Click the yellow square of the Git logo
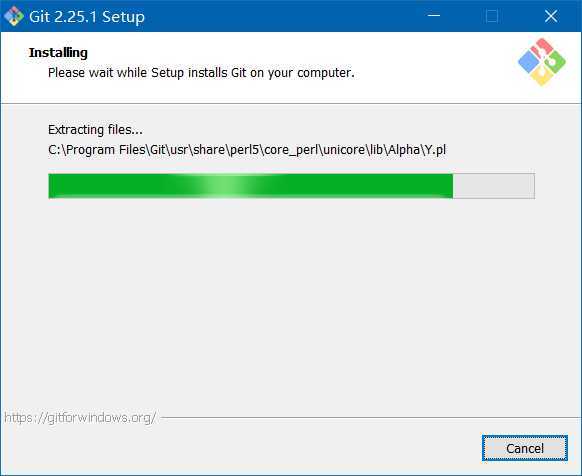Screen dimensions: 582x476 [542, 76]
